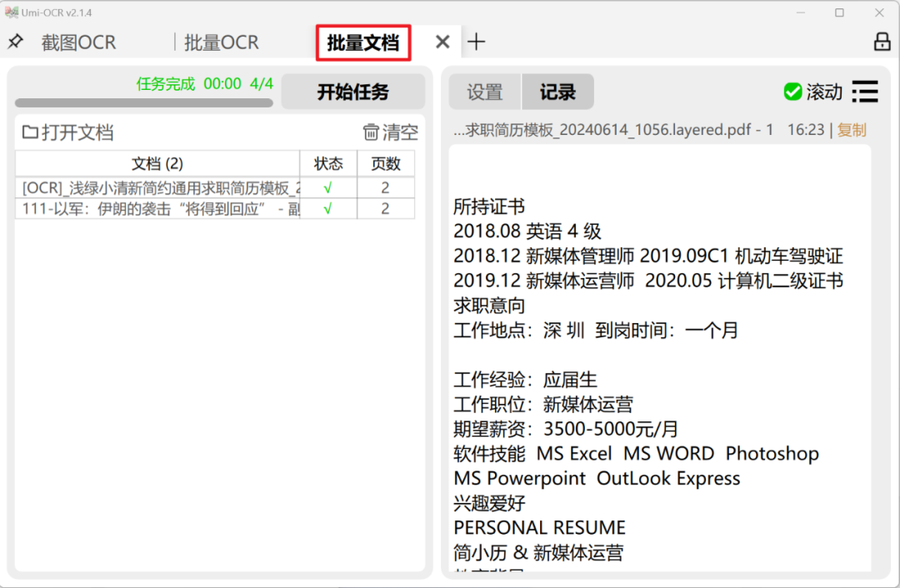Select the document row starting with 111-以军
This screenshot has height=588, width=900.
(158, 207)
